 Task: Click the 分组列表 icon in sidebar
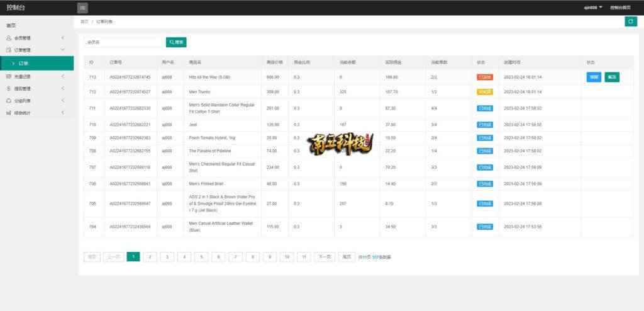8,101
